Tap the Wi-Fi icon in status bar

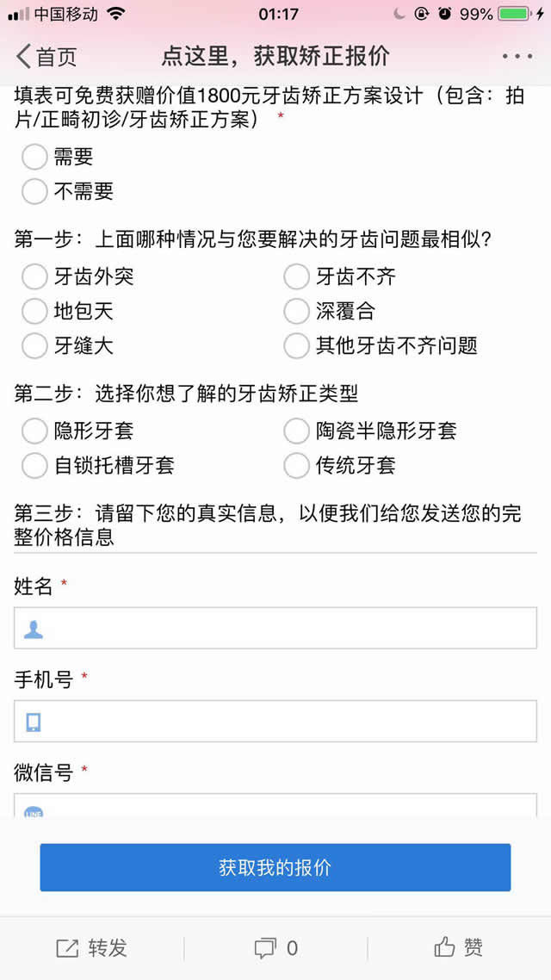(115, 14)
